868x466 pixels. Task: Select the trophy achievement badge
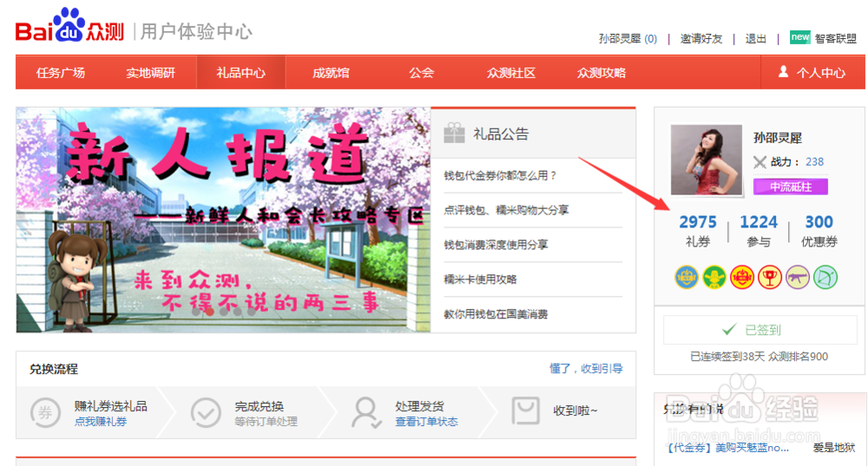[769, 277]
